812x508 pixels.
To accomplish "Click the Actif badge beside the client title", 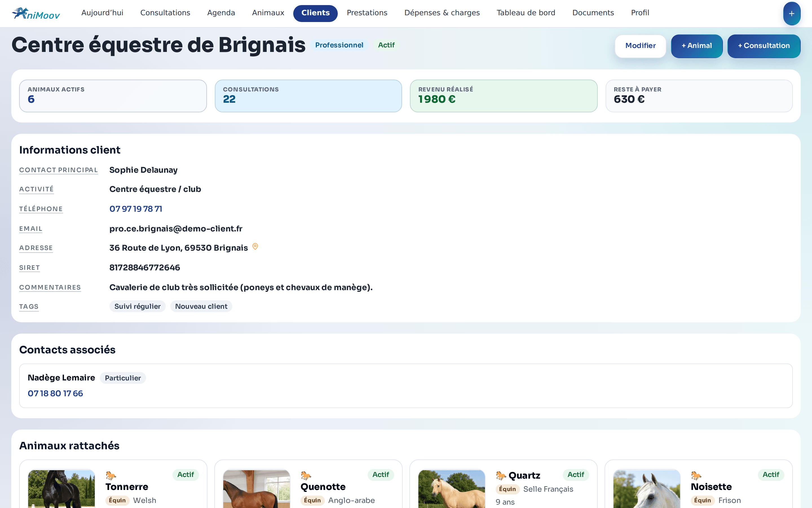I will click(x=386, y=45).
